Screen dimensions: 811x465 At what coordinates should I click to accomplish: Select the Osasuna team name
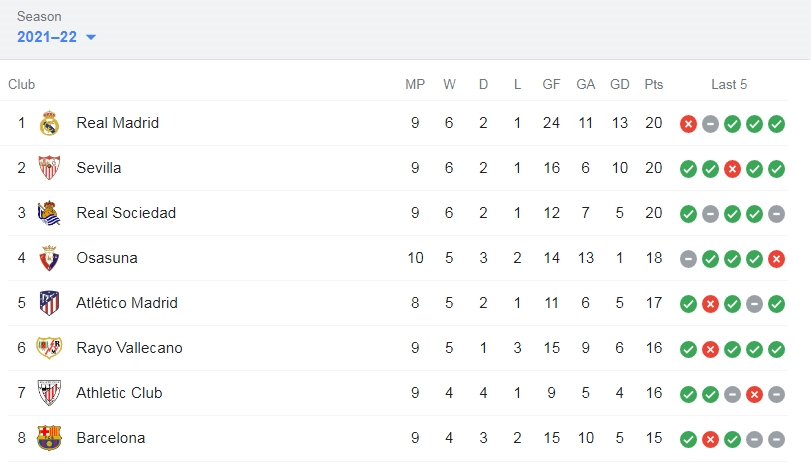tap(107, 258)
